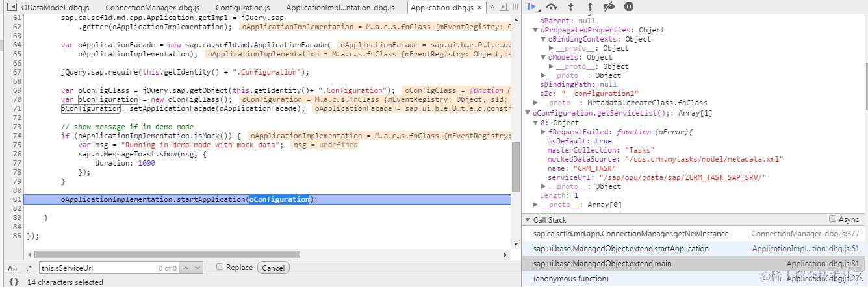Collapse the '0: Object' array entry

tap(535, 122)
